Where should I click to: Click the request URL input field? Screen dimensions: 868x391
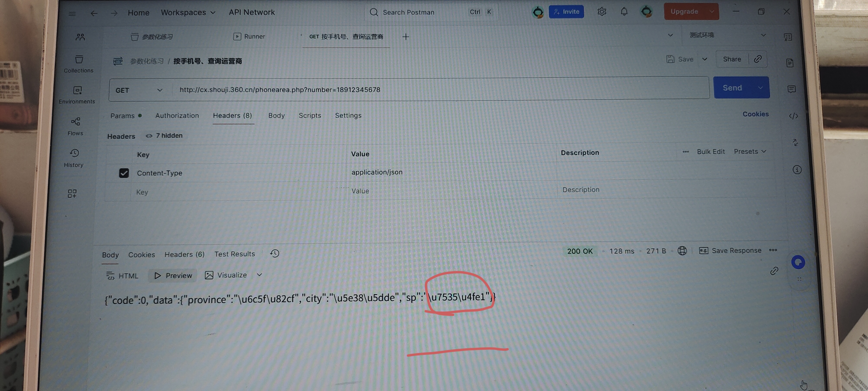click(x=438, y=90)
